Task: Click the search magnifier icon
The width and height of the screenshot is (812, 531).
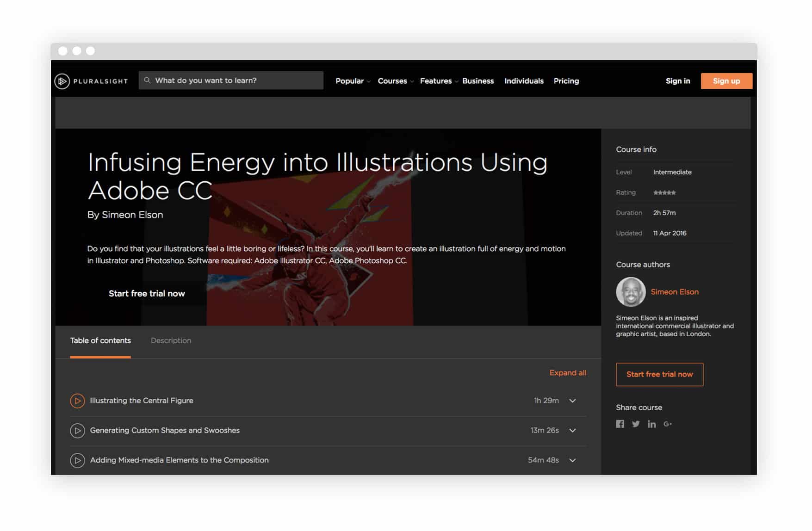Action: point(147,80)
